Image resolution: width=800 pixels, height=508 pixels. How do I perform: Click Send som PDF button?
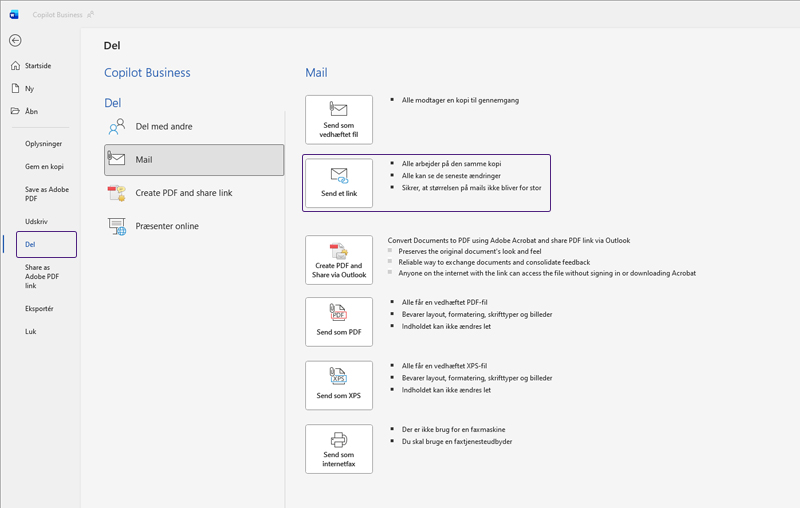[x=338, y=322]
